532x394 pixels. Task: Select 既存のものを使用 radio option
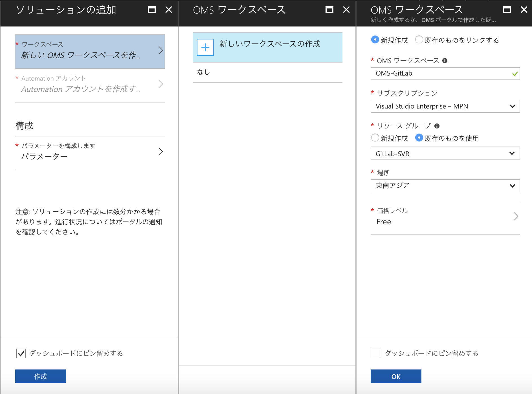tap(419, 138)
